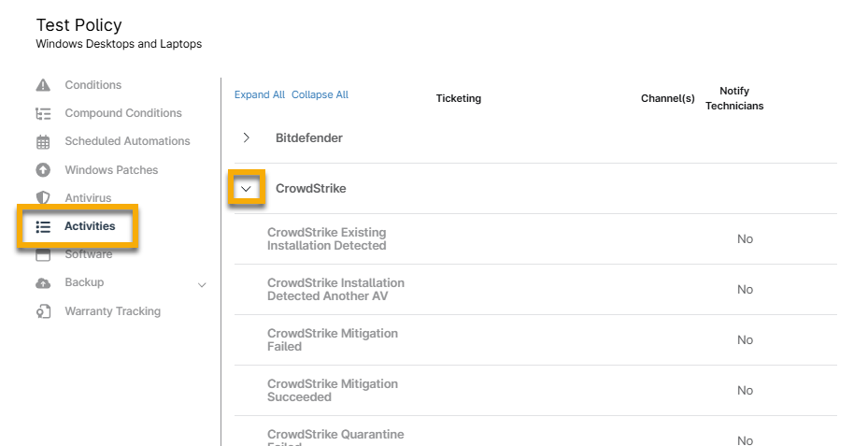Click the Backup cloud icon
Image resolution: width=868 pixels, height=446 pixels.
tap(43, 283)
